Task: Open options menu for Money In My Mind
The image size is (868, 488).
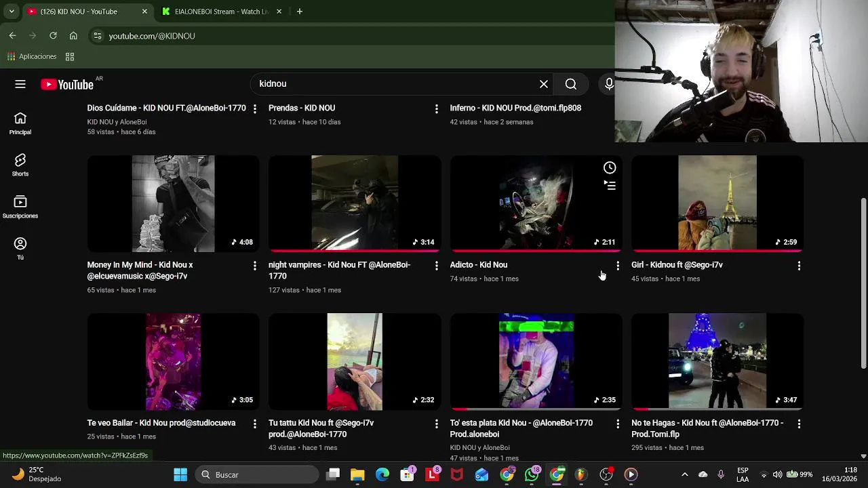Action: tap(255, 266)
